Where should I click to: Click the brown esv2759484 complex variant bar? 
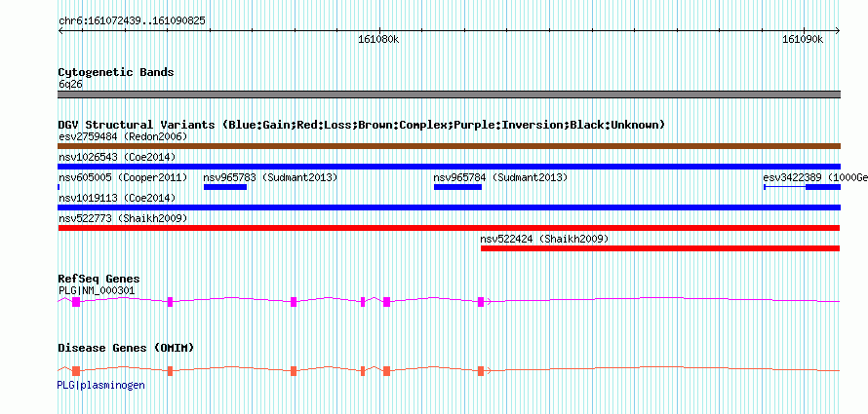coord(449,146)
